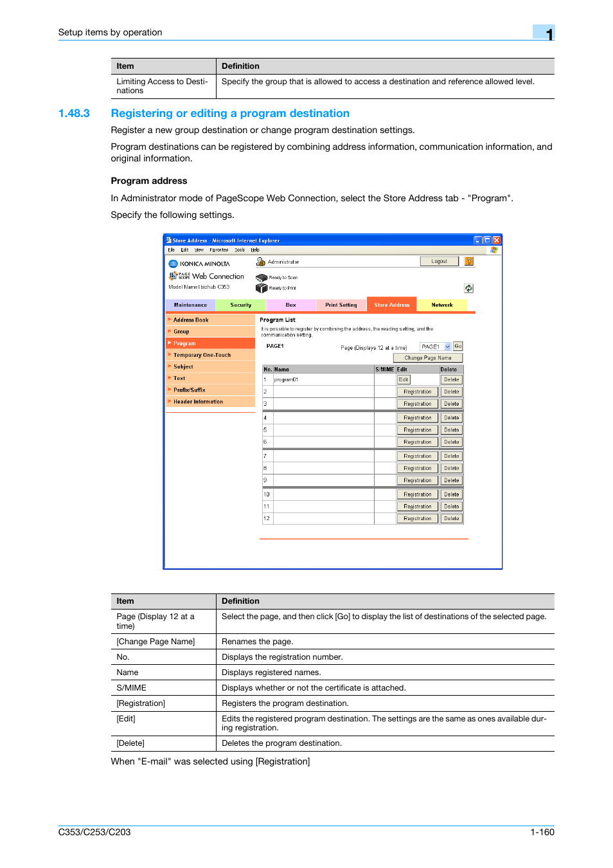
Task: Click the Go button
Action: 458,346
